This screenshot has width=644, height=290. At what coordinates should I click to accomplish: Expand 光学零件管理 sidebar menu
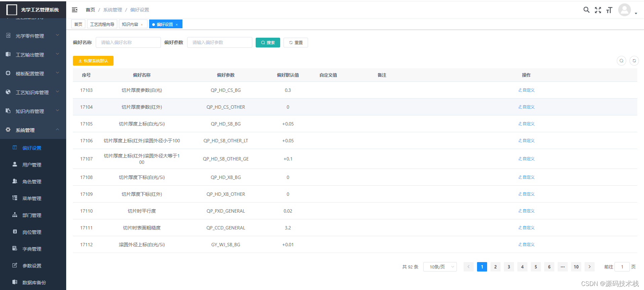pyautogui.click(x=33, y=36)
